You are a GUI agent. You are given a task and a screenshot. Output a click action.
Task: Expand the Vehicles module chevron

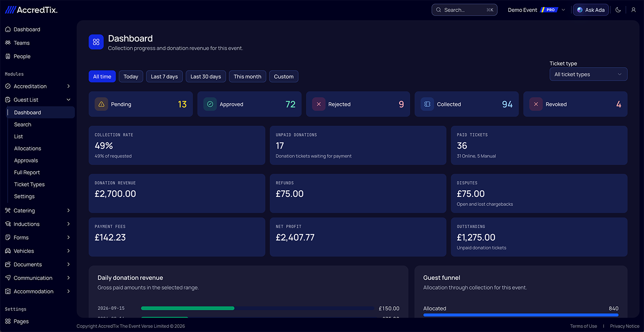[69, 251]
